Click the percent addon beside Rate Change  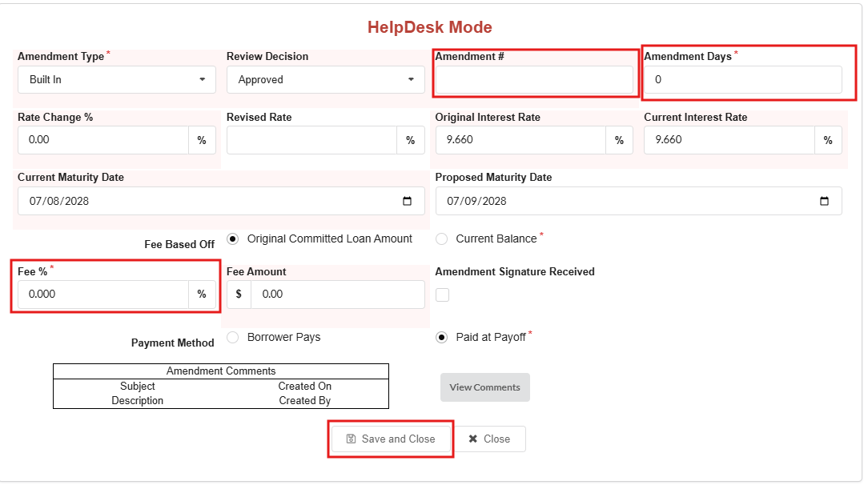click(202, 140)
